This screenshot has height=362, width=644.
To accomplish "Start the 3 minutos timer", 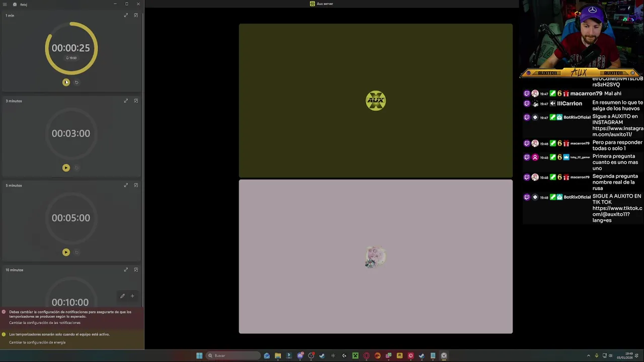I will pyautogui.click(x=66, y=168).
